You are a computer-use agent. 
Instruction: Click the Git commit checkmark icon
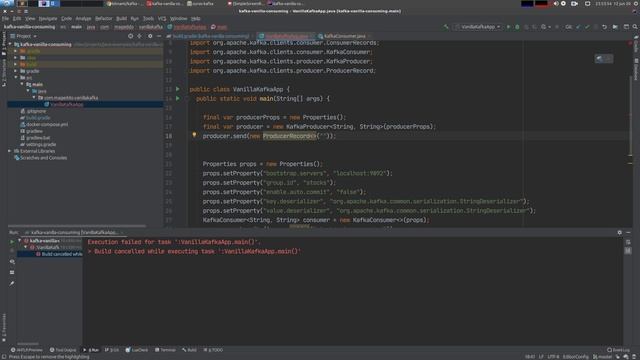pyautogui.click(x=587, y=27)
